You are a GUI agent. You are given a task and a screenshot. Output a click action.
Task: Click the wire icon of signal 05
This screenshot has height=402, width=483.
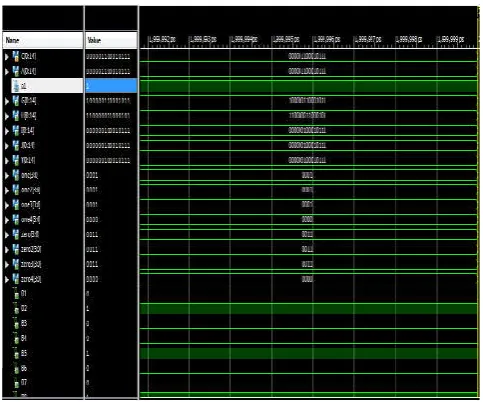pyautogui.click(x=16, y=353)
